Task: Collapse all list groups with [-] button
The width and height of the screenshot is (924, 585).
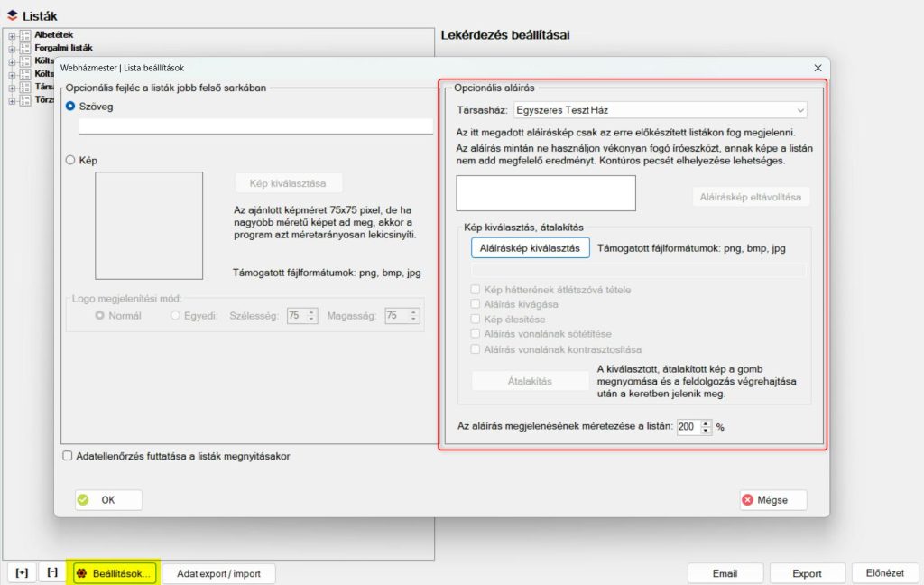Action: [52, 572]
